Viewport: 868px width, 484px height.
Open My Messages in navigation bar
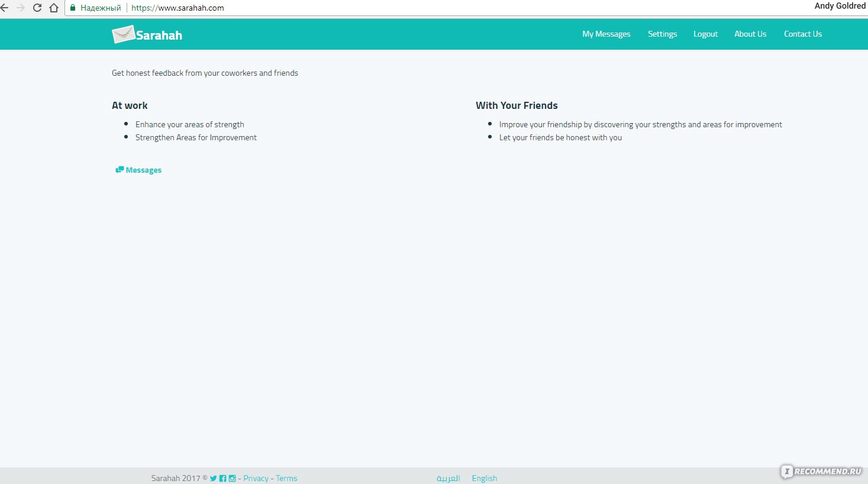[x=606, y=34]
